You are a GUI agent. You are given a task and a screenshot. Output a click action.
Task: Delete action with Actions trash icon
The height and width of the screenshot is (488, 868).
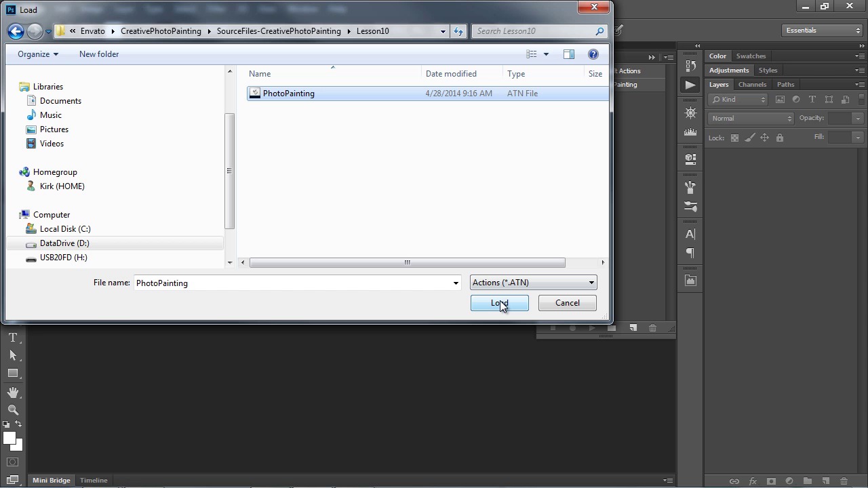pyautogui.click(x=652, y=328)
